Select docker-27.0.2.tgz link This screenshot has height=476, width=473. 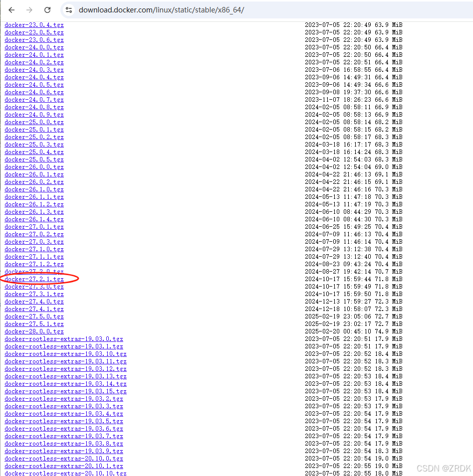[x=34, y=234]
